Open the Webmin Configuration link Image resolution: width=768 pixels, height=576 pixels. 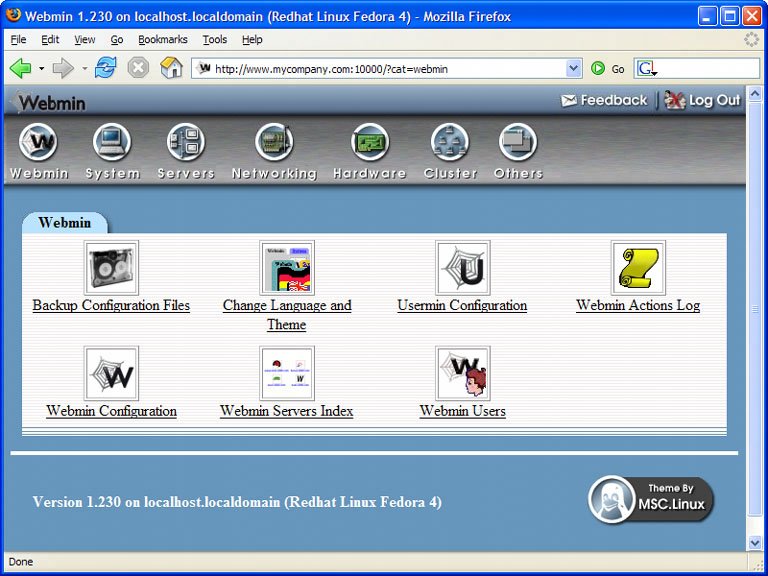click(x=111, y=411)
